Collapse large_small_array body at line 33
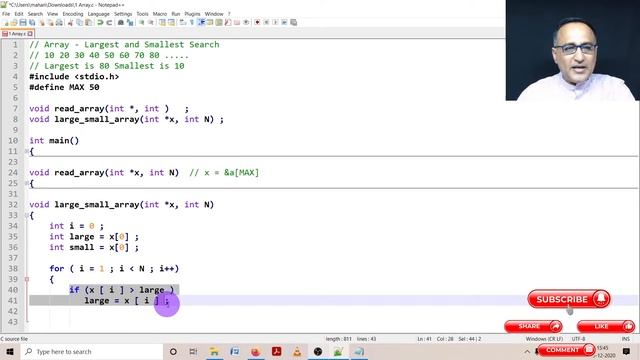This screenshot has height=360, width=640. [x=27, y=215]
